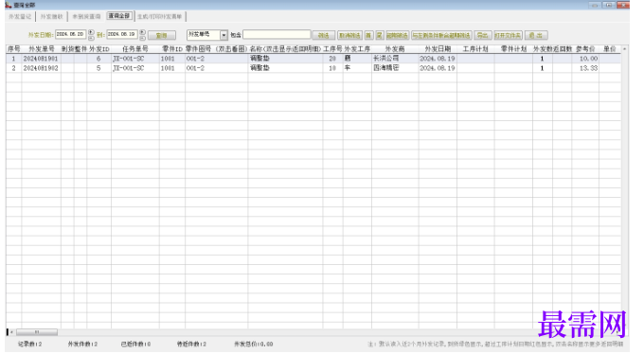Switch to the 外发登记 tab
The image size is (644, 354).
[20, 16]
